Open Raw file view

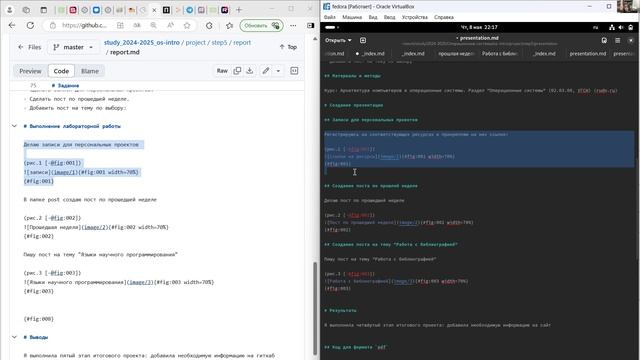pyautogui.click(x=222, y=71)
